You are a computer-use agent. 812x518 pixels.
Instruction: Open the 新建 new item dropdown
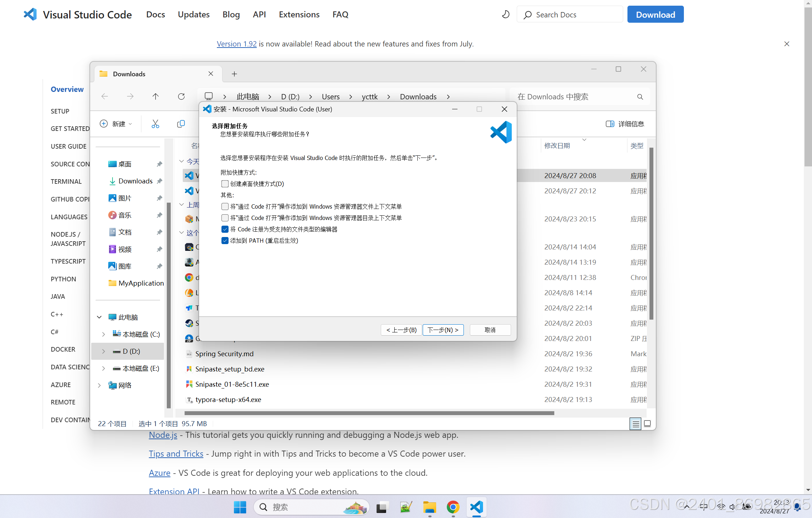pos(116,124)
